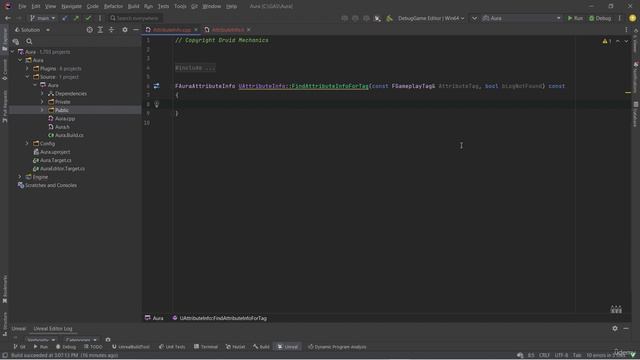The image size is (640, 360).
Task: Open the Unit Tests tool window
Action: tap(172, 347)
